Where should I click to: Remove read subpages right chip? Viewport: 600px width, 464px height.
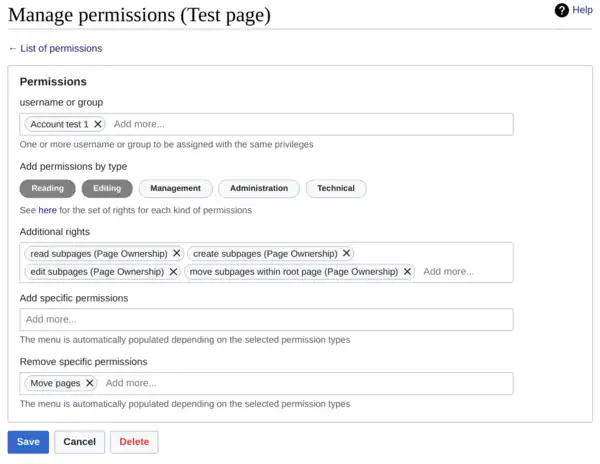[177, 254]
